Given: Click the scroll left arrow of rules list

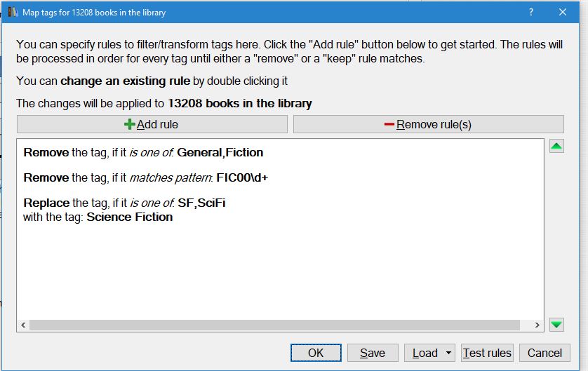Looking at the screenshot, I should point(22,325).
